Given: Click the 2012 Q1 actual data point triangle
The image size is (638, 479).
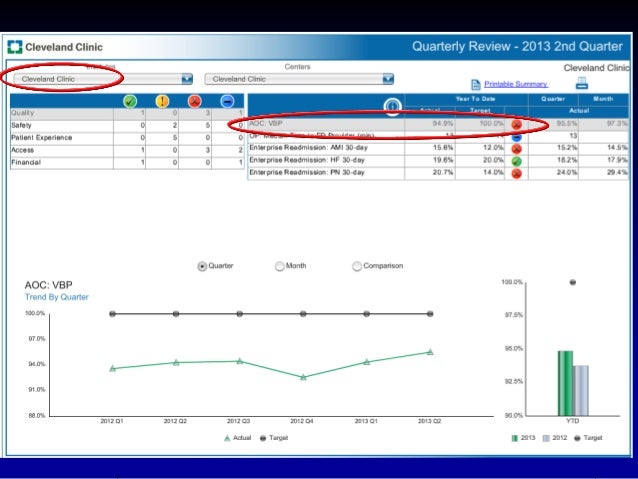Looking at the screenshot, I should tap(113, 368).
